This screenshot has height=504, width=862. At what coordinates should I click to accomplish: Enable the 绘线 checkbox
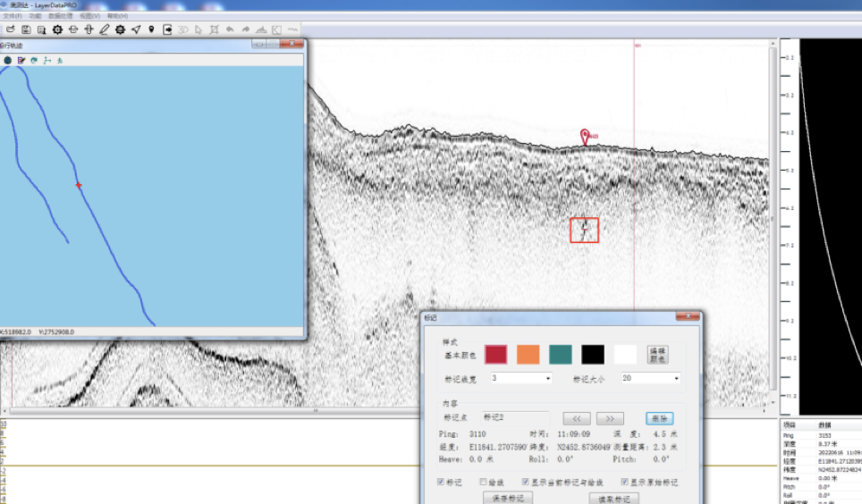tap(484, 482)
